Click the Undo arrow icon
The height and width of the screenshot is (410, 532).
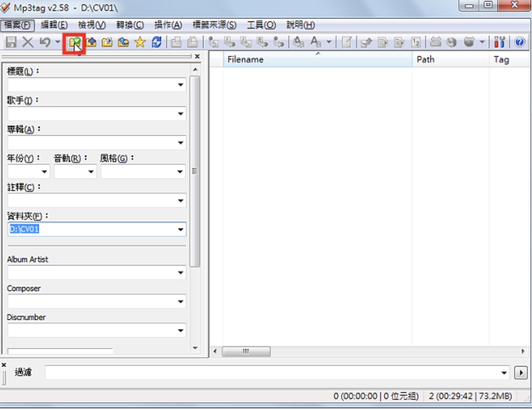click(45, 42)
